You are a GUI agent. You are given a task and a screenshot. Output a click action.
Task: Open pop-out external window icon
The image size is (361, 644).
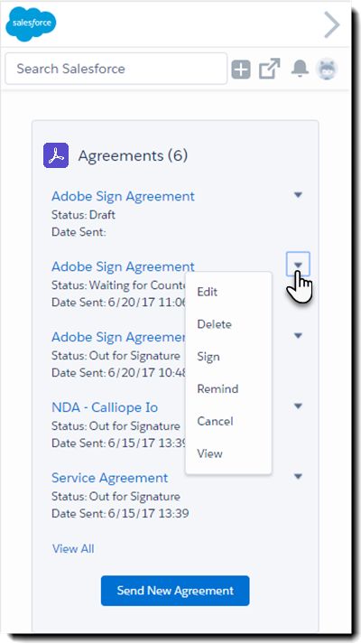tap(269, 69)
